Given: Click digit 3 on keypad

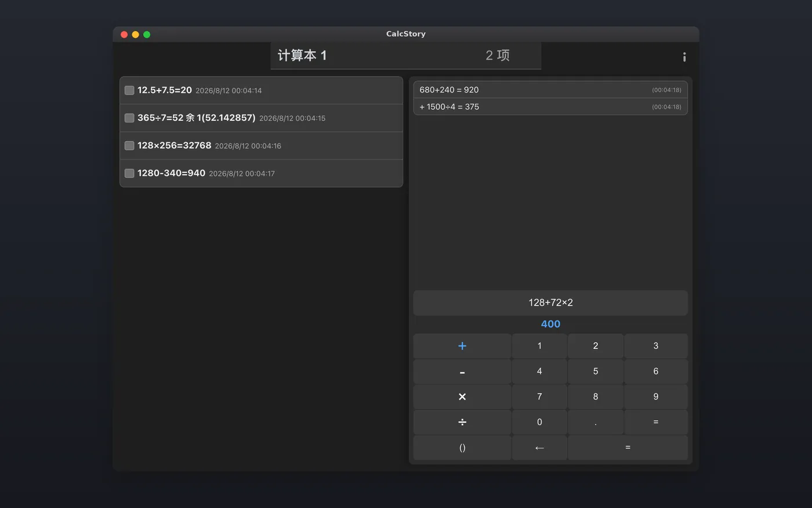Looking at the screenshot, I should coord(656,346).
